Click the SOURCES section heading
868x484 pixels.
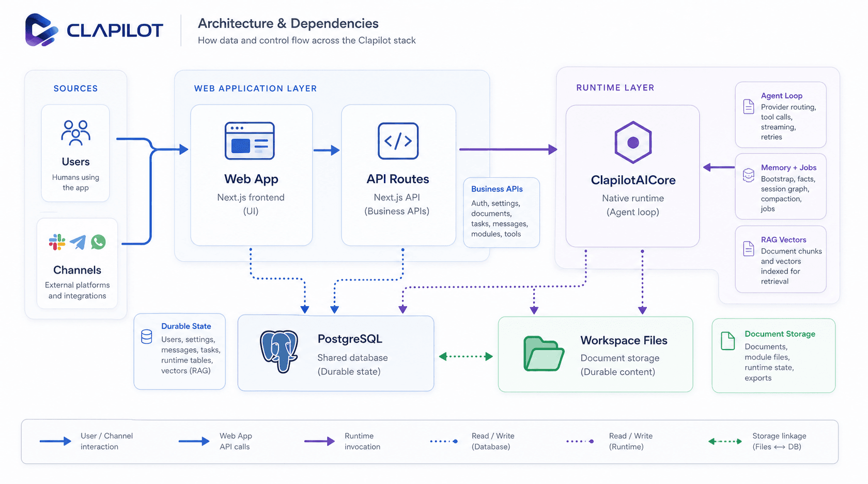(75, 88)
